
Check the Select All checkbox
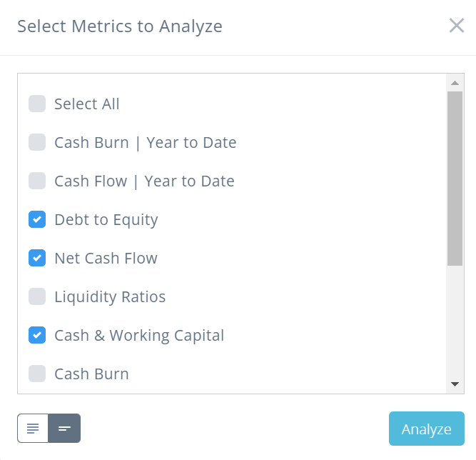point(37,104)
